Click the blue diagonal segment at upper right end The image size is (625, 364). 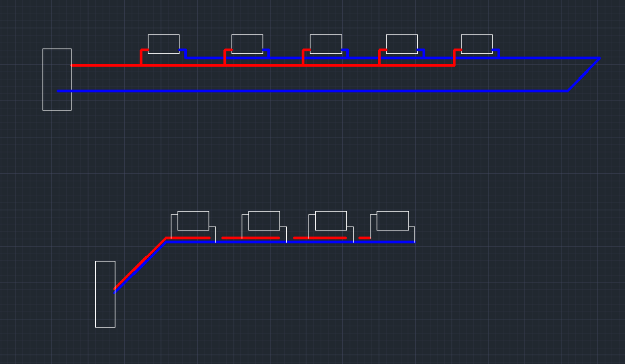point(583,74)
